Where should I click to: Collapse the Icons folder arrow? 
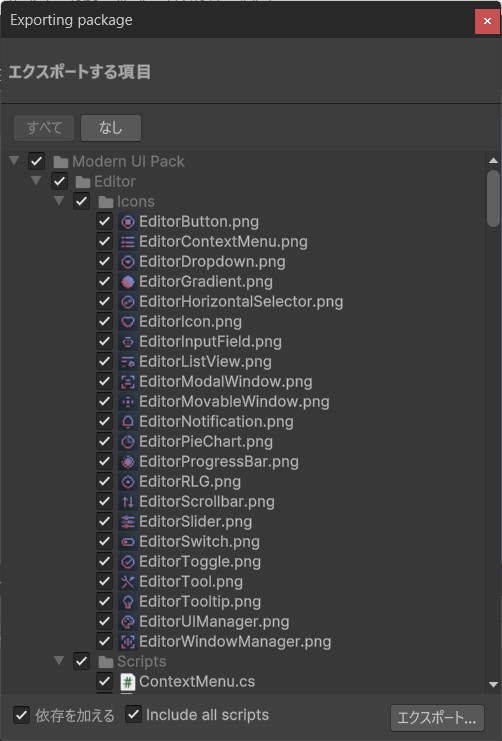coord(59,201)
